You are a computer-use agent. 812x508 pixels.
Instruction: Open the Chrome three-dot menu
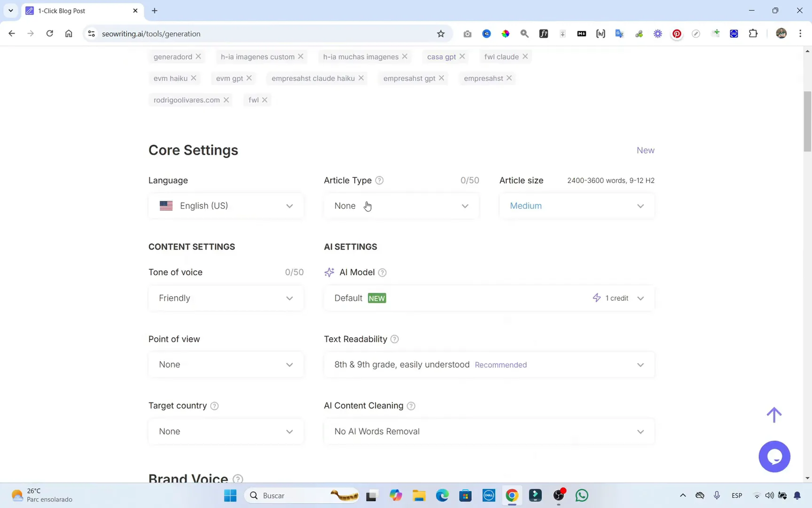[x=800, y=34]
